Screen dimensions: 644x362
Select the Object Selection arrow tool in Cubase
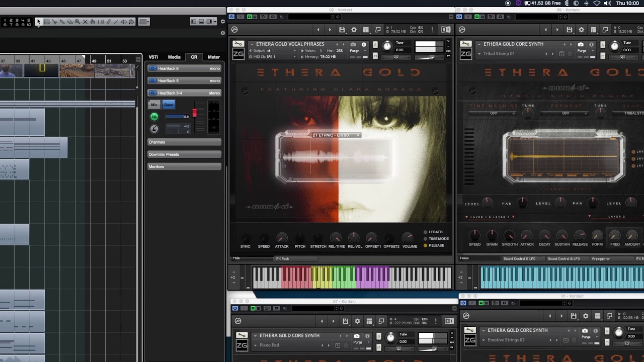(x=39, y=22)
